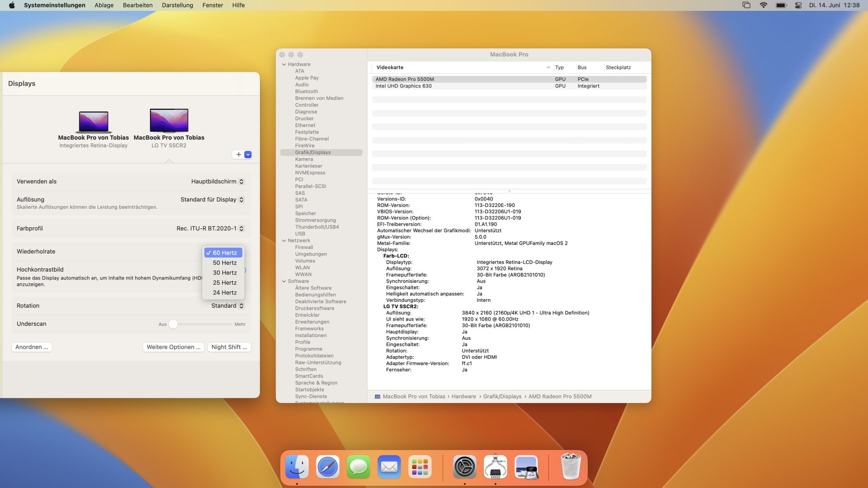Click Weitere Optionen button
The height and width of the screenshot is (488, 868).
click(173, 347)
